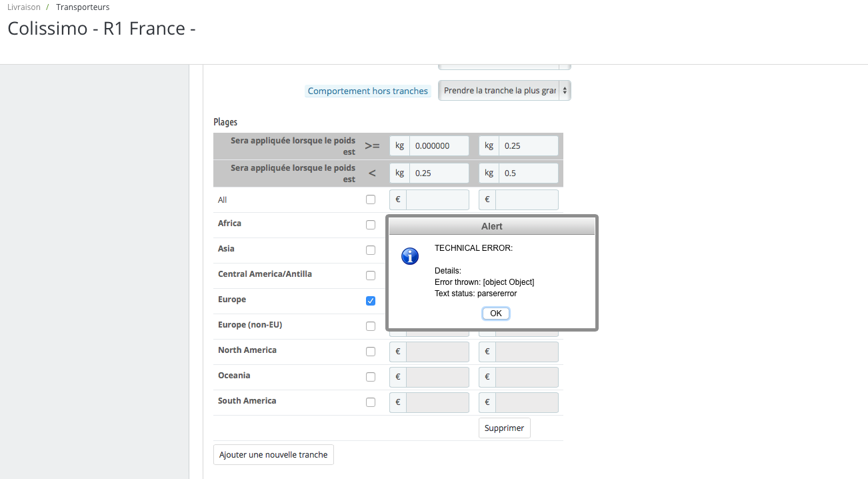Toggle the Oceania zone checkbox
868x479 pixels.
(371, 377)
